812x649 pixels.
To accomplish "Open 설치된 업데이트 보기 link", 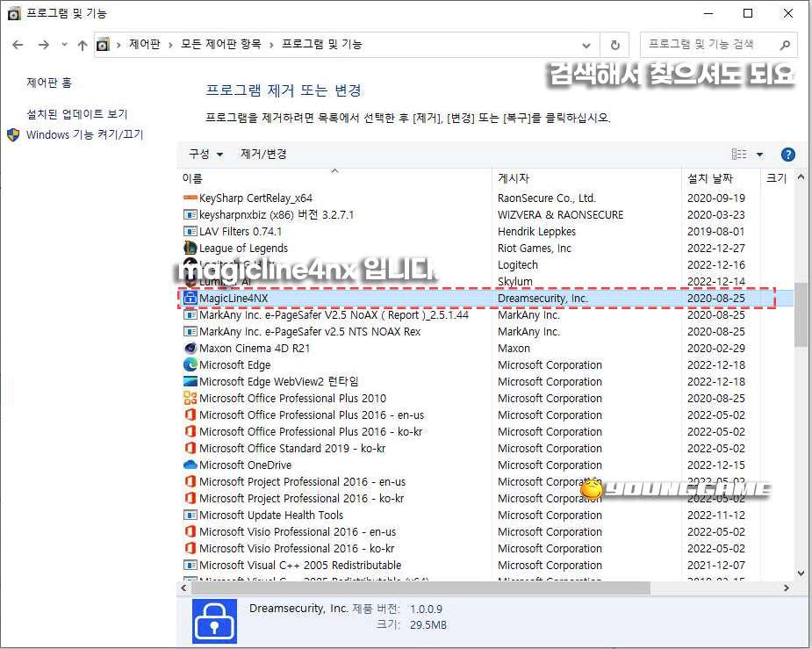I will tap(76, 114).
